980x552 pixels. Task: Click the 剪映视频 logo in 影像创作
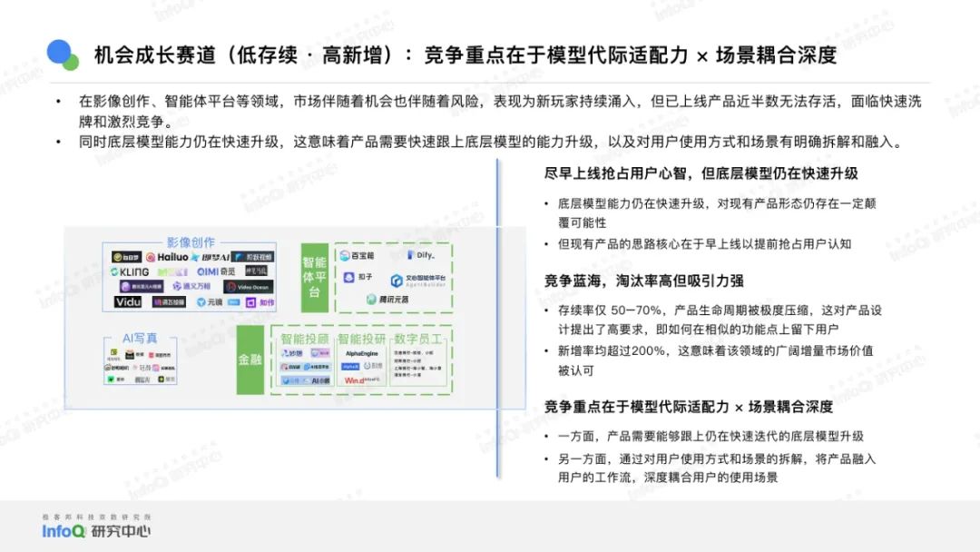[253, 257]
